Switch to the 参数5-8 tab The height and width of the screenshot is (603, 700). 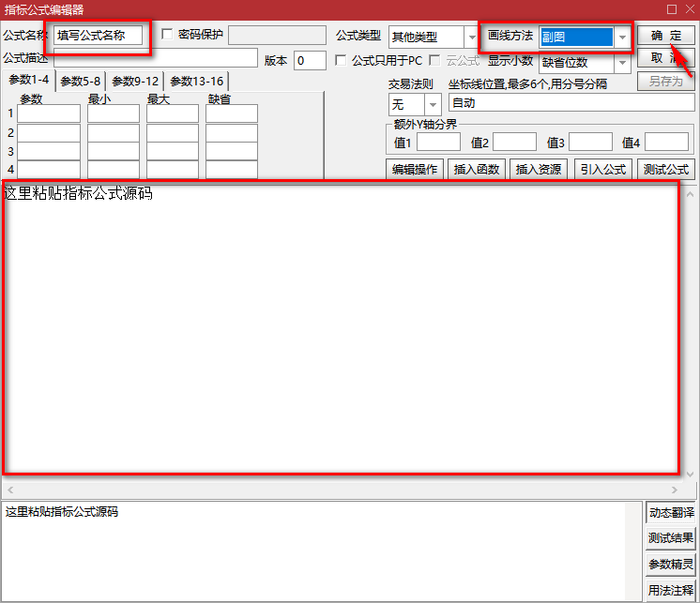81,82
